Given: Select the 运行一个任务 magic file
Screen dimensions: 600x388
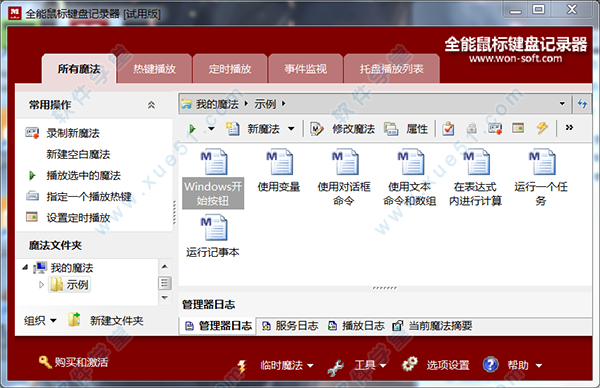Looking at the screenshot, I should 541,178.
